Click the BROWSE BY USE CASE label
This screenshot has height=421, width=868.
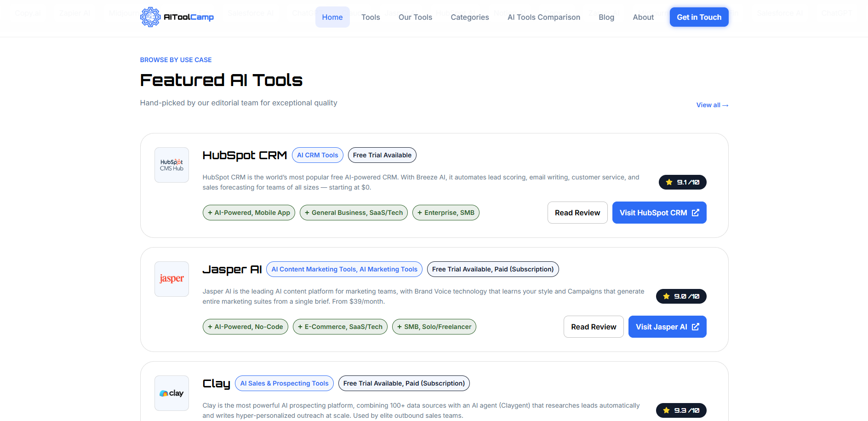(176, 60)
